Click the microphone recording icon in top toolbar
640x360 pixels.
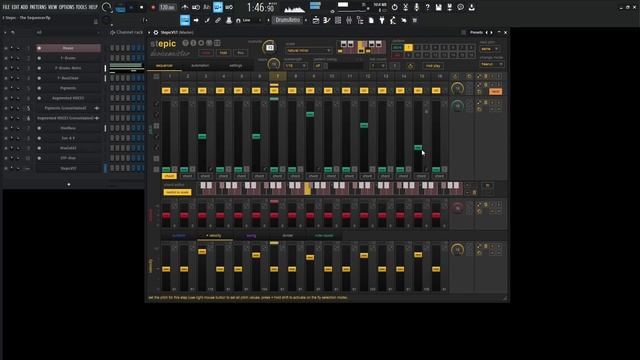click(x=416, y=7)
